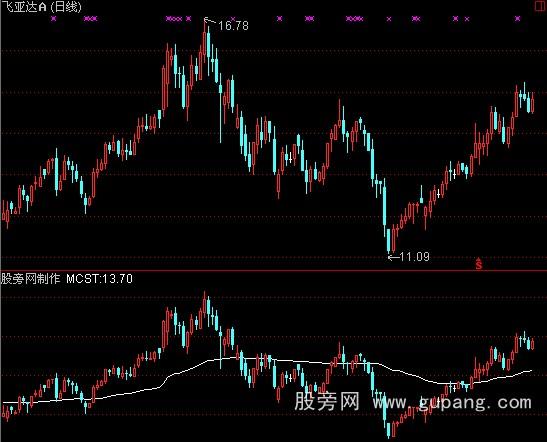Screen dimensions: 547x442
Task: Click the red square icon at top-right corner
Action: point(540,6)
